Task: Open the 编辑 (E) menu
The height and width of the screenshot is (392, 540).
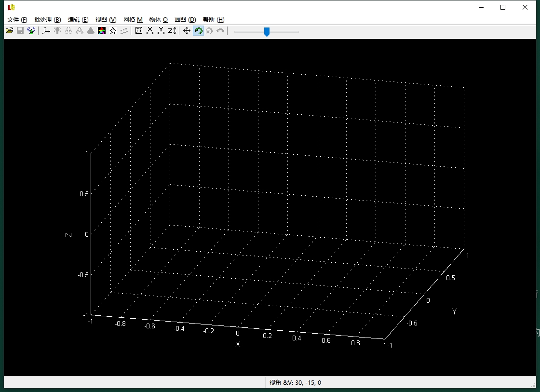Action: [x=78, y=20]
